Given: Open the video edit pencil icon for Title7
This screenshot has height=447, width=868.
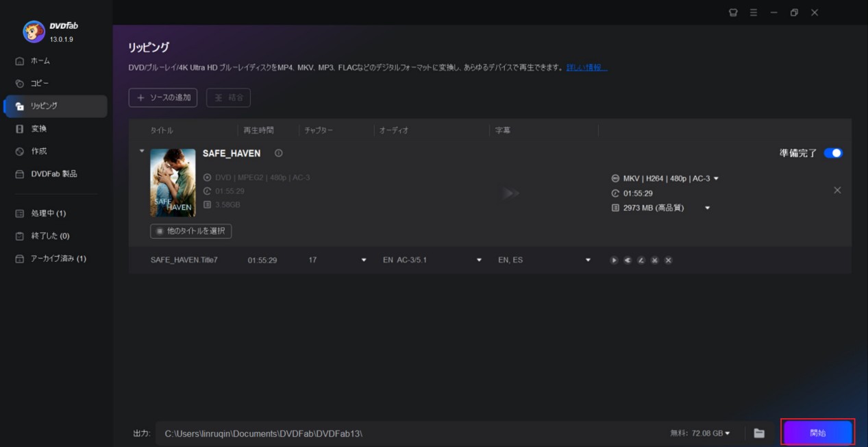Looking at the screenshot, I should tap(641, 261).
